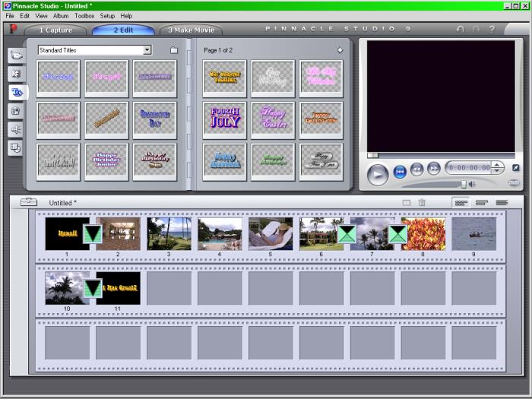The width and height of the screenshot is (532, 399).
Task: Switch to the 2 Edit tab
Action: [123, 30]
